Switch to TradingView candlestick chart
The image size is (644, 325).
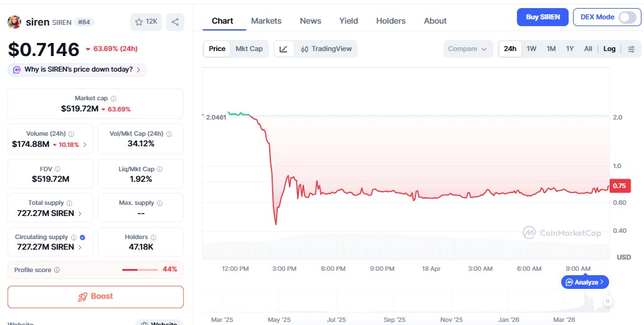pos(326,49)
